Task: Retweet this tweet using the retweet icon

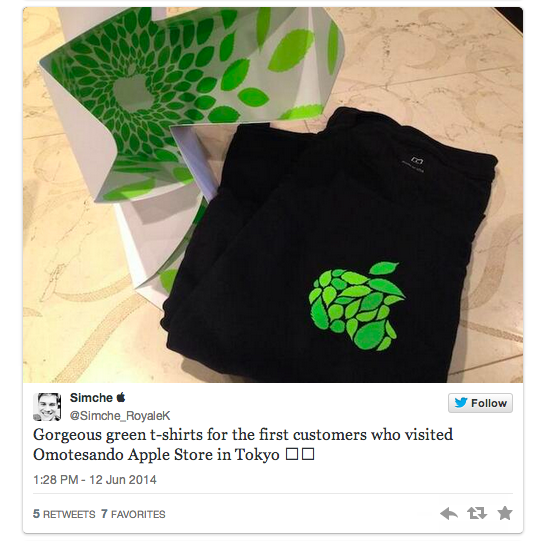Action: (x=477, y=513)
